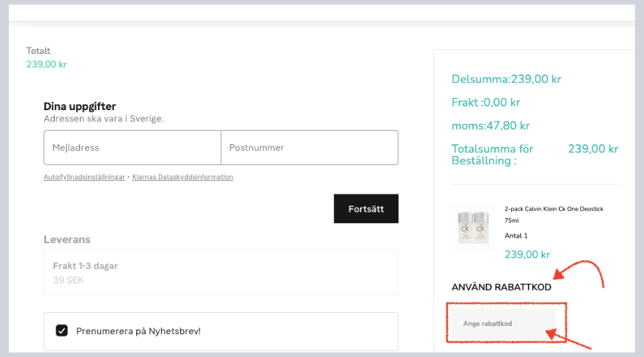Uncheck the Prenumerera på Nyhetsbrev checkbox
The height and width of the screenshot is (357, 644).
click(62, 330)
